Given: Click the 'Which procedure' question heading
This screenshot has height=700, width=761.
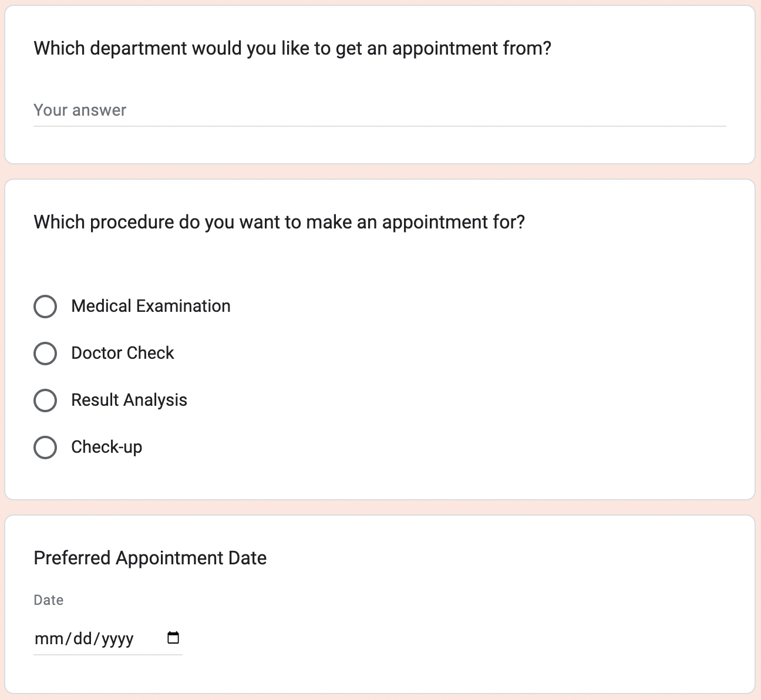Looking at the screenshot, I should point(279,222).
